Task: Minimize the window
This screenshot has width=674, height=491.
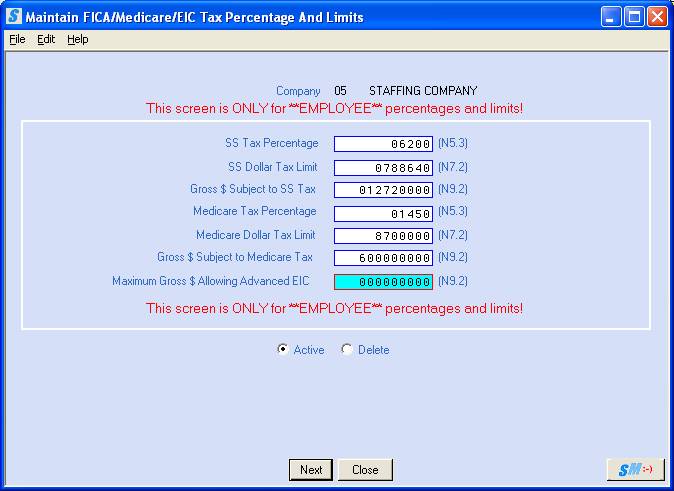Action: click(611, 17)
